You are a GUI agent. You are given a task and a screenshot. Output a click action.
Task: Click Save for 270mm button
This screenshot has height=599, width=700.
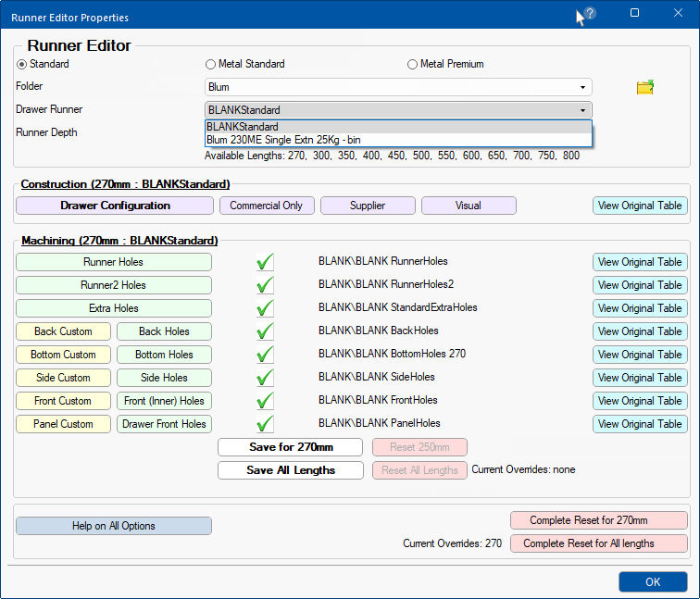pos(290,447)
